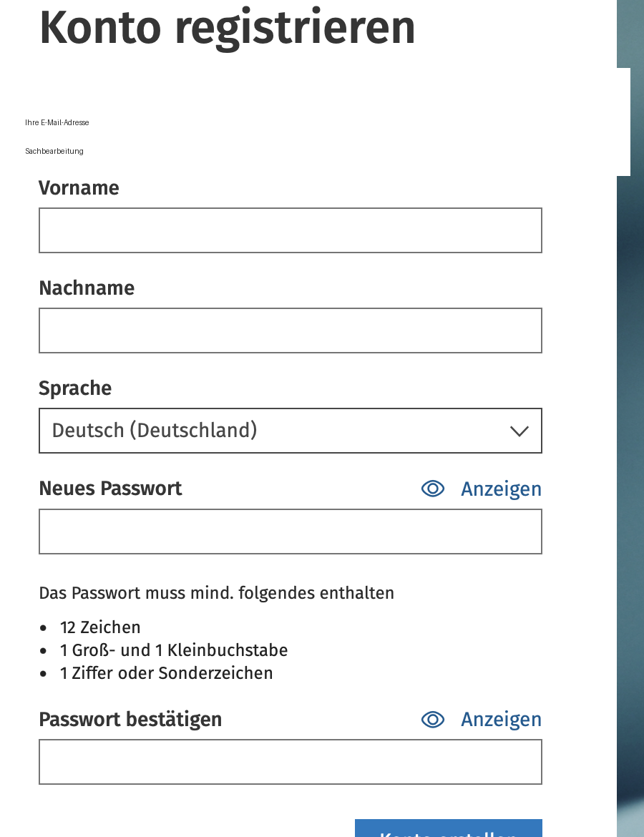This screenshot has height=837, width=644.
Task: Click into the Passwort bestätigen field
Action: tap(291, 762)
